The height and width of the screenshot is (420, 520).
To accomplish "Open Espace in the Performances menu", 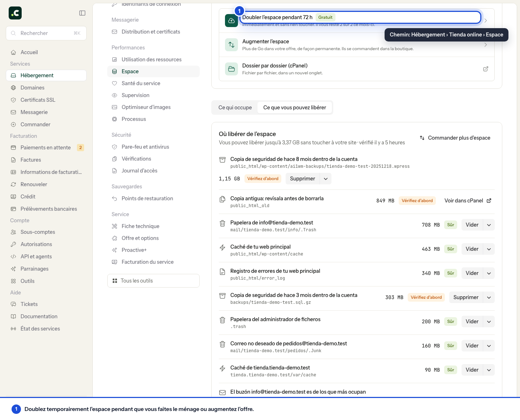I will click(153, 71).
